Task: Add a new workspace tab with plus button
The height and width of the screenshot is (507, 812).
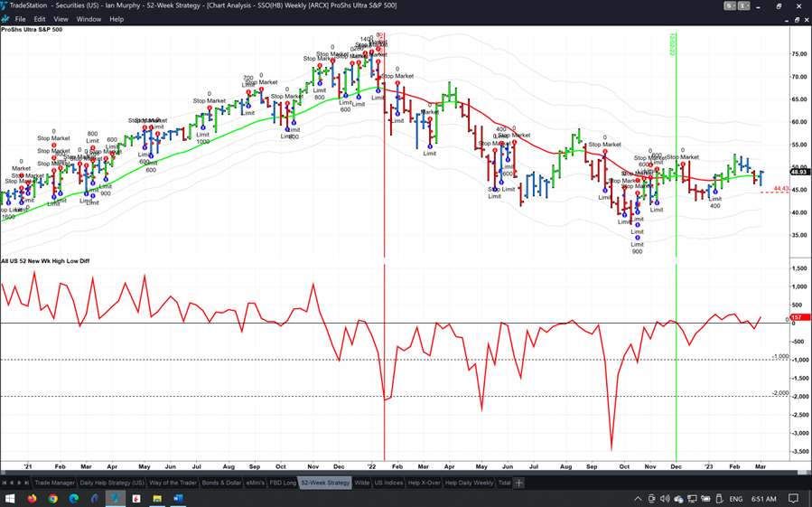Action: coord(519,483)
